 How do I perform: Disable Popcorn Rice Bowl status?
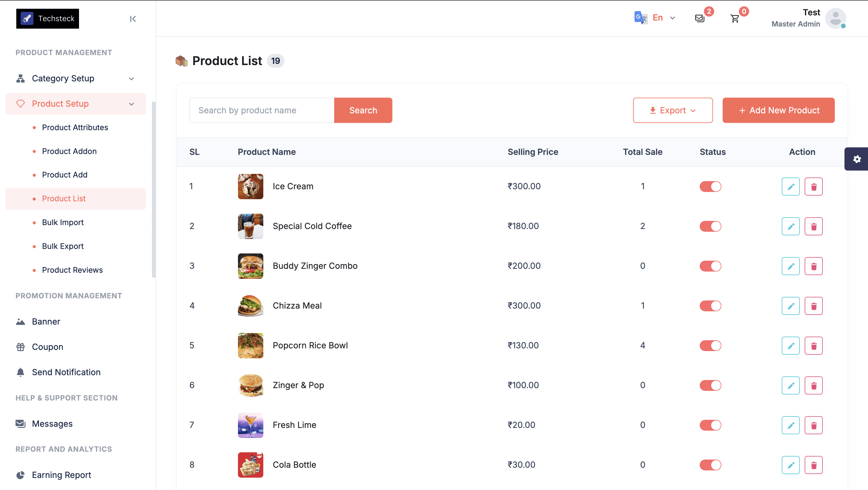point(710,346)
